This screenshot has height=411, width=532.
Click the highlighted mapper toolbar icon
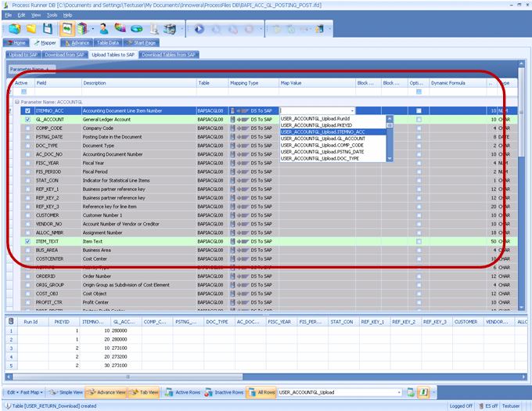(66, 29)
